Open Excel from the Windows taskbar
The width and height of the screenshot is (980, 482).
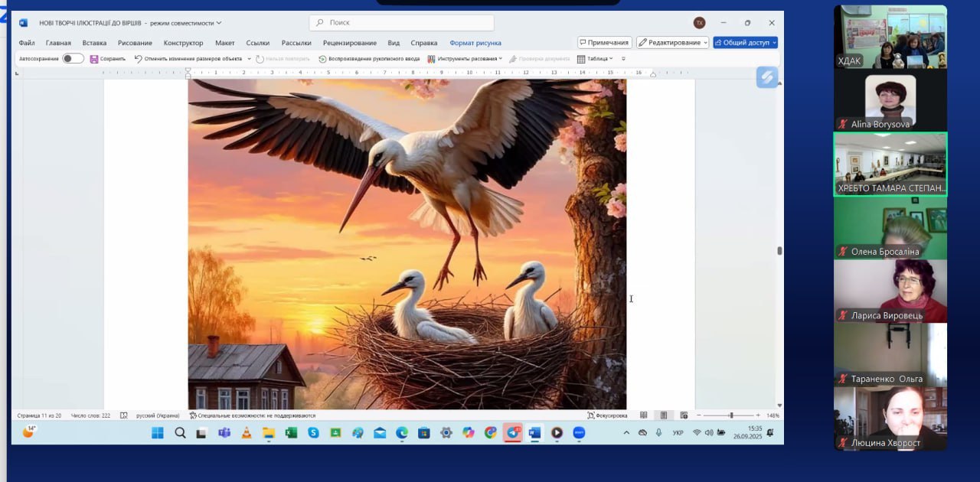pyautogui.click(x=291, y=433)
